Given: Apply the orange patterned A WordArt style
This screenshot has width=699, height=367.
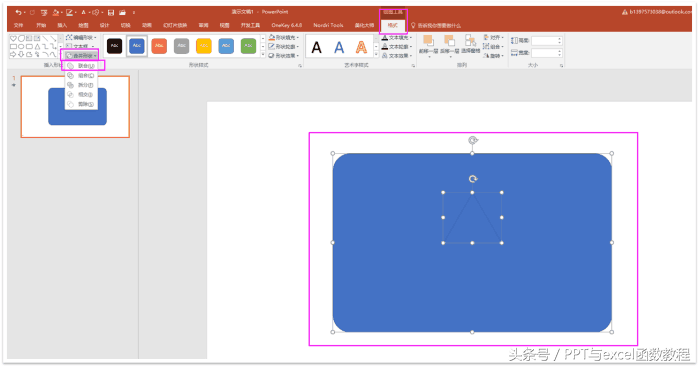Looking at the screenshot, I should [x=362, y=47].
